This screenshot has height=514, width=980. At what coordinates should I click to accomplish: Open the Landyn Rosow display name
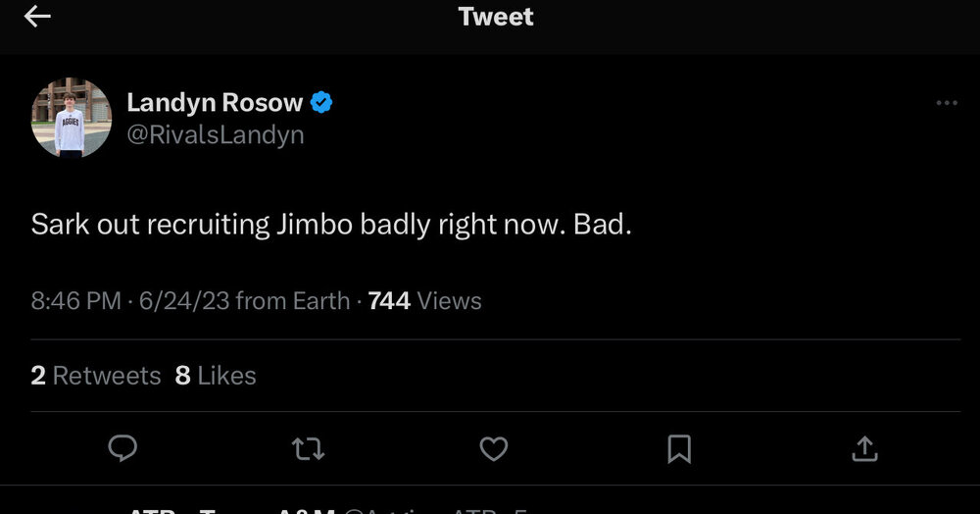tap(215, 102)
